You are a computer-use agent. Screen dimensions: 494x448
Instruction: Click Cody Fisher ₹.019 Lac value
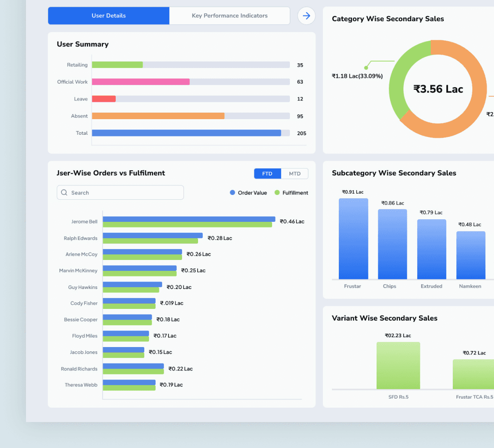coord(172,303)
